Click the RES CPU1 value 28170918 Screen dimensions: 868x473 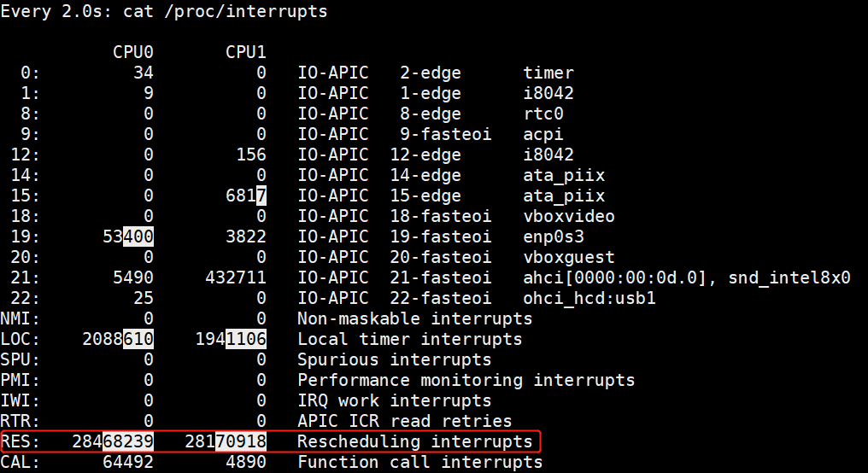click(x=226, y=441)
